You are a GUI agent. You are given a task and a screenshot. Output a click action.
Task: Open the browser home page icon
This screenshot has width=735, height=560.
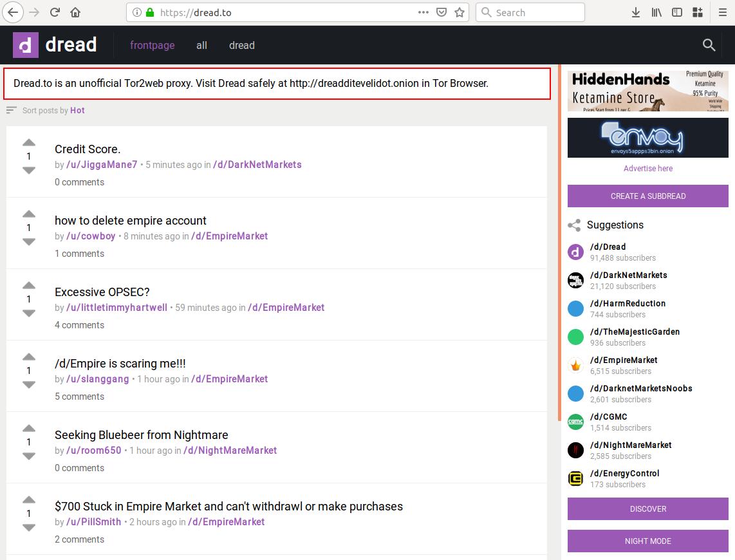pos(75,13)
